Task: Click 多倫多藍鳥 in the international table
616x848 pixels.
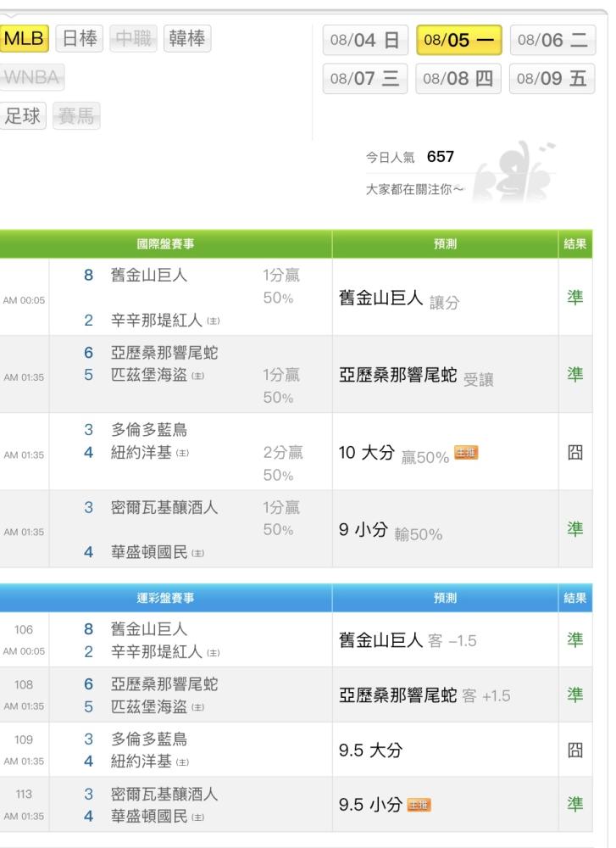Action: 149,430
